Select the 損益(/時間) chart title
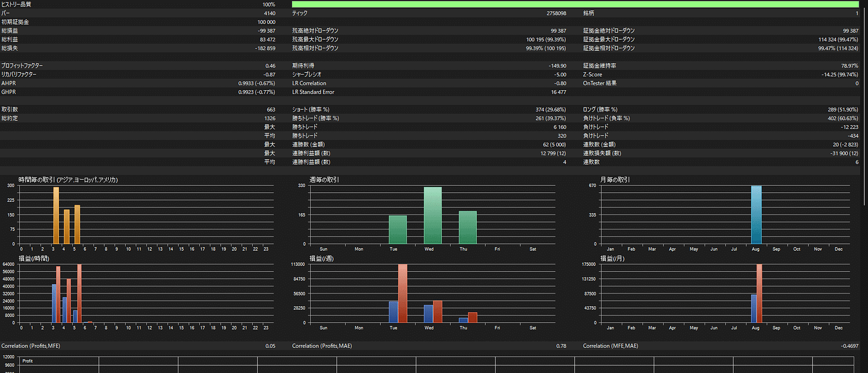This screenshot has height=373, width=868. pos(33,258)
